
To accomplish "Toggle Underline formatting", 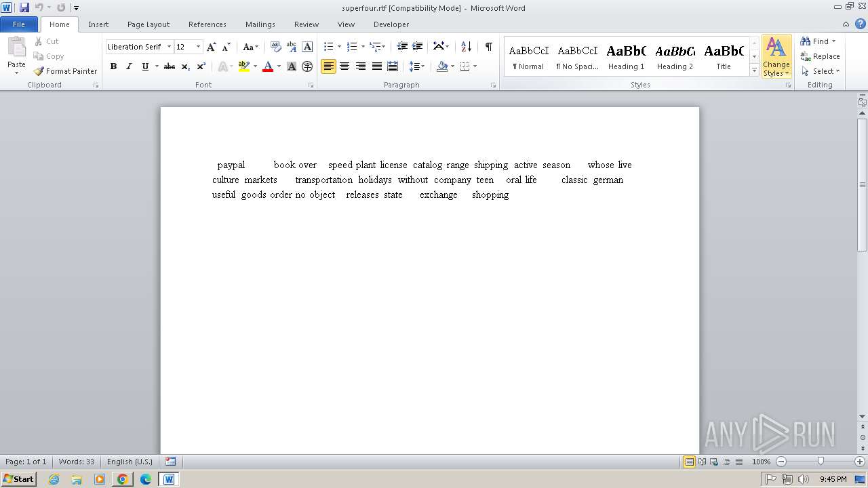I will point(145,66).
